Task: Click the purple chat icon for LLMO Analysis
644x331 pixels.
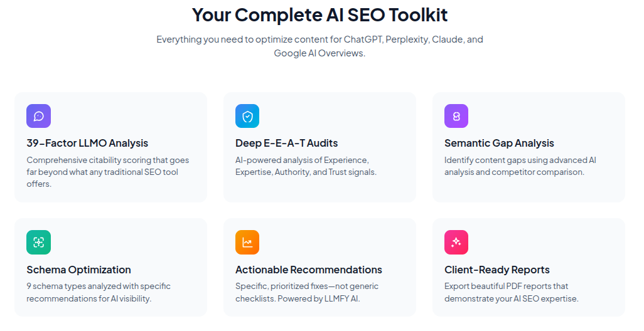Action: (x=38, y=116)
